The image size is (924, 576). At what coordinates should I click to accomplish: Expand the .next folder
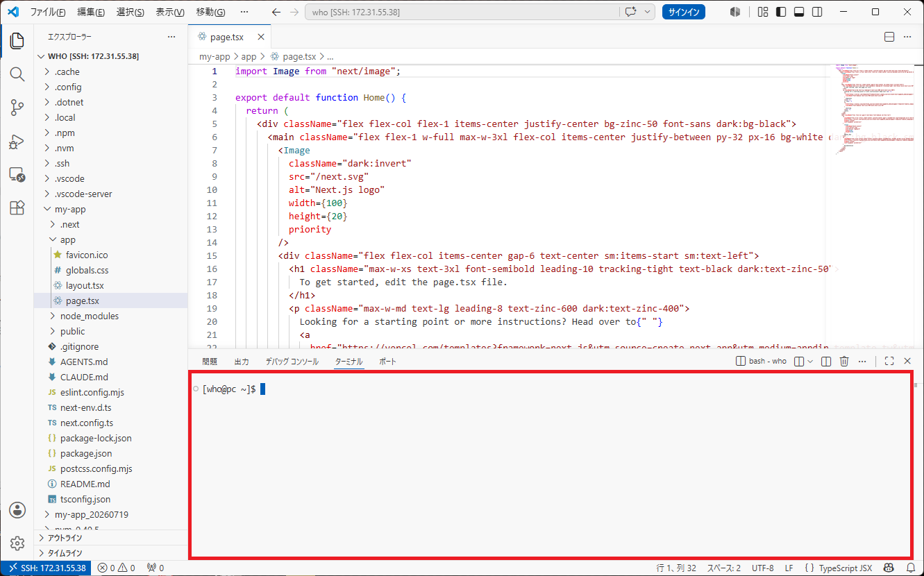click(110, 224)
